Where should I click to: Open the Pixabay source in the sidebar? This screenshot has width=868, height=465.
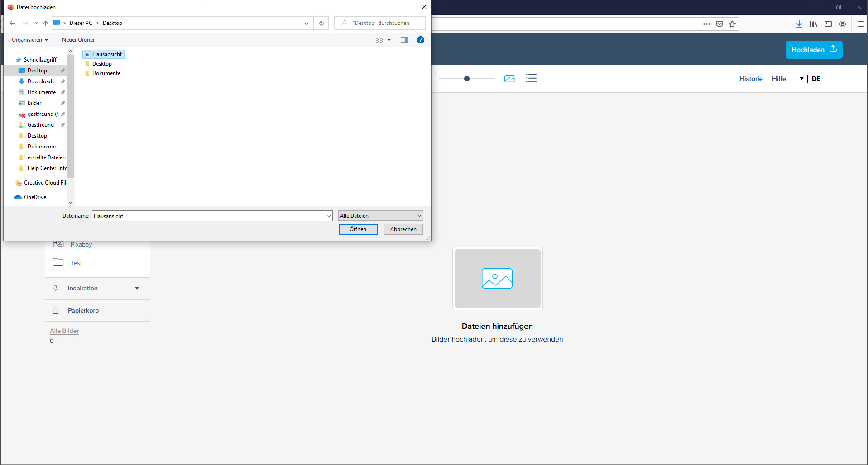click(x=80, y=244)
